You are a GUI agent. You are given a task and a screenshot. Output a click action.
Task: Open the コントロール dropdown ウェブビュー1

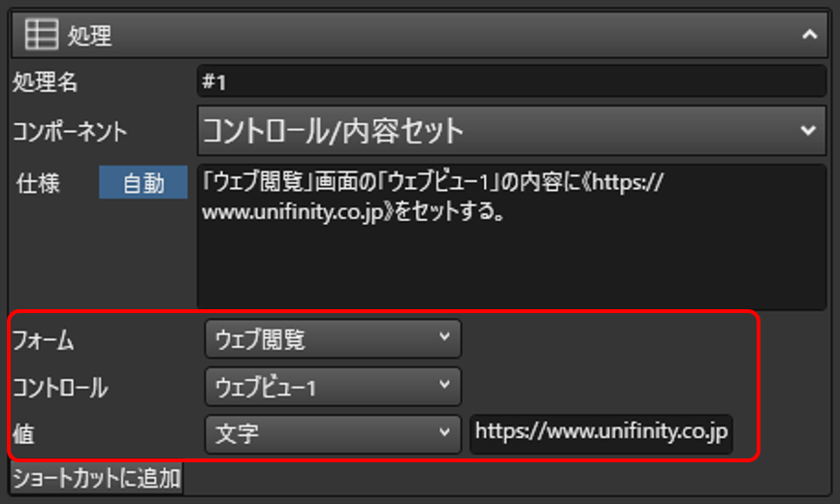[x=333, y=387]
